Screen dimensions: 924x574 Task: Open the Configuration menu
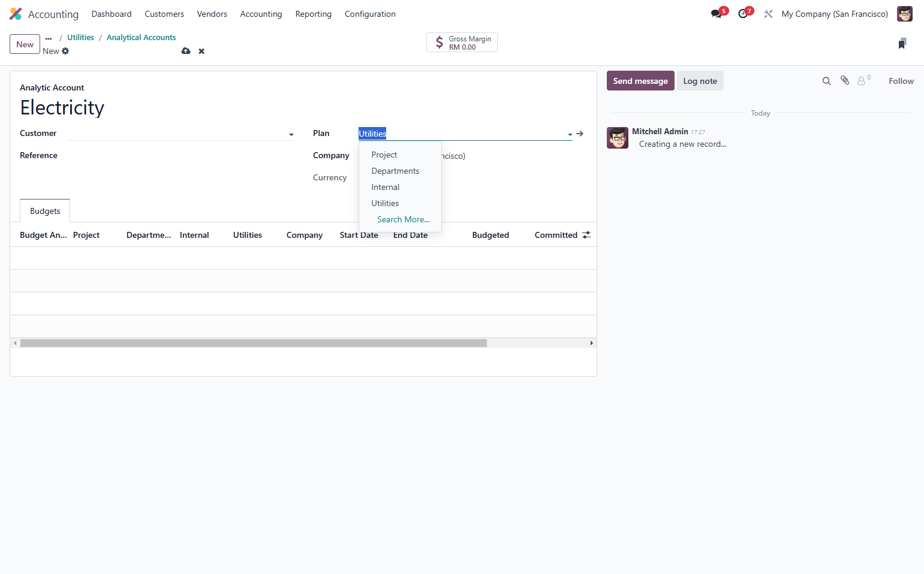pos(370,14)
